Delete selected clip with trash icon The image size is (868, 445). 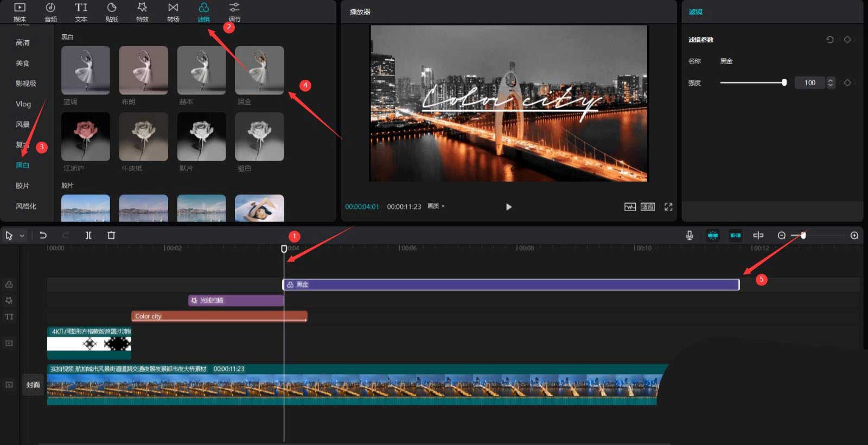pyautogui.click(x=111, y=235)
